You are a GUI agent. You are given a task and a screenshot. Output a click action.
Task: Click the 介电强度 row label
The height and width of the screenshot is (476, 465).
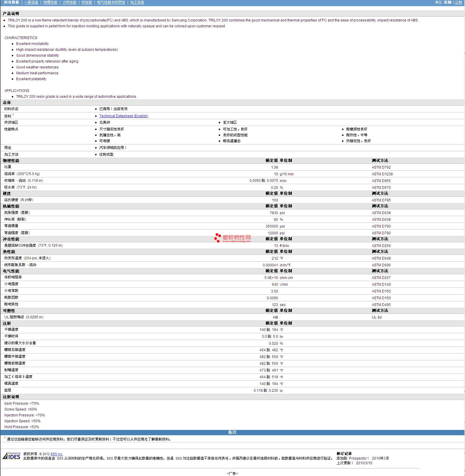[11, 284]
